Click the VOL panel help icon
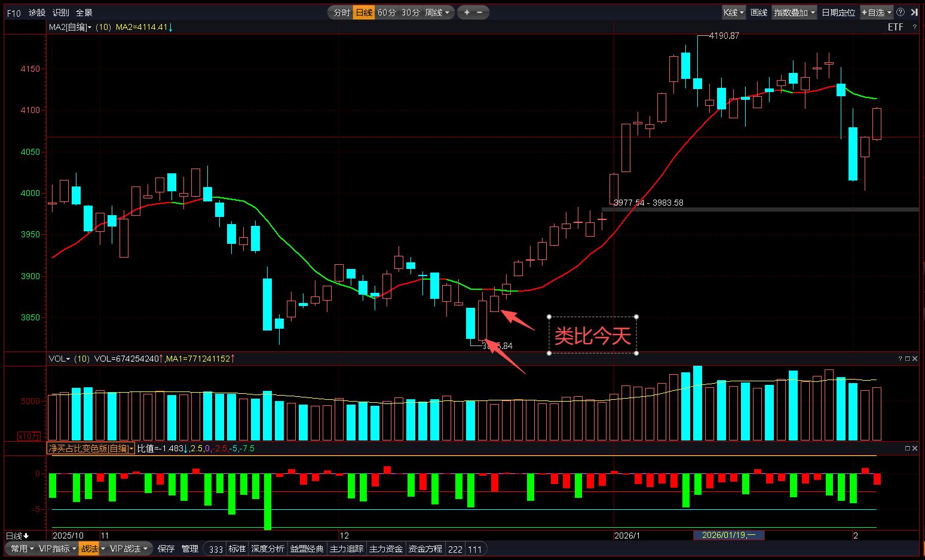This screenshot has width=925, height=560. pyautogui.click(x=900, y=359)
